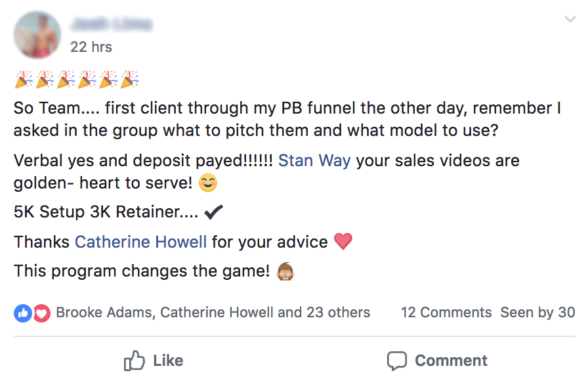This screenshot has height=381, width=588.
Task: Click the smiling face emoji
Action: [207, 185]
